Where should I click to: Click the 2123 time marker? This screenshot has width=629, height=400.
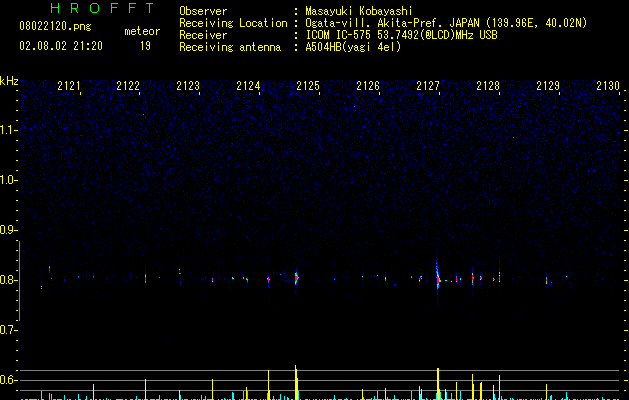click(x=188, y=86)
